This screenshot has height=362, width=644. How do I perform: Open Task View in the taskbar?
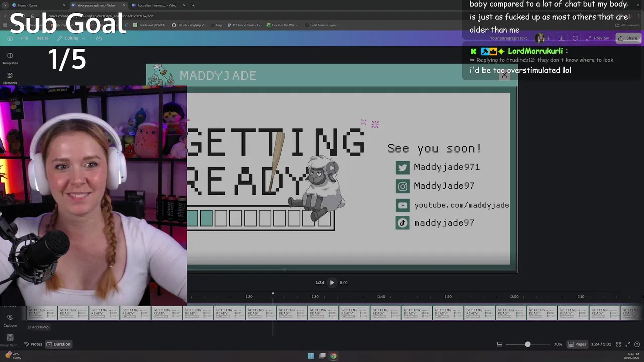coord(322,356)
